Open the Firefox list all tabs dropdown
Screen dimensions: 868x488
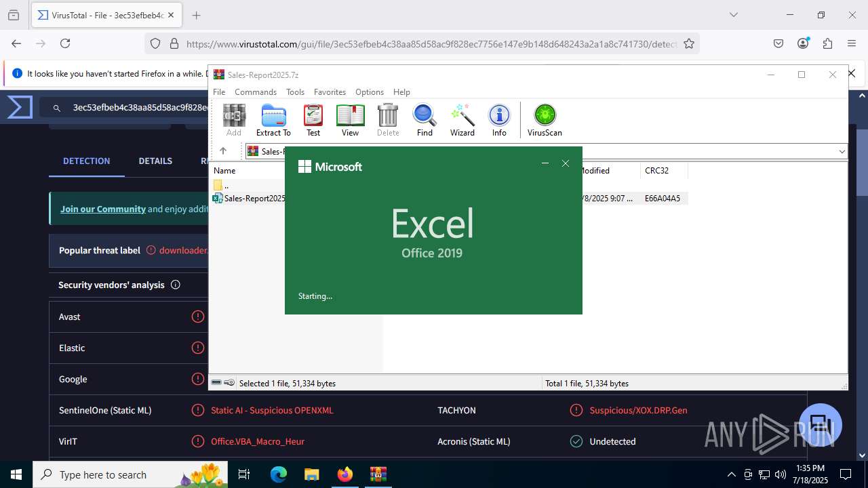pos(733,15)
